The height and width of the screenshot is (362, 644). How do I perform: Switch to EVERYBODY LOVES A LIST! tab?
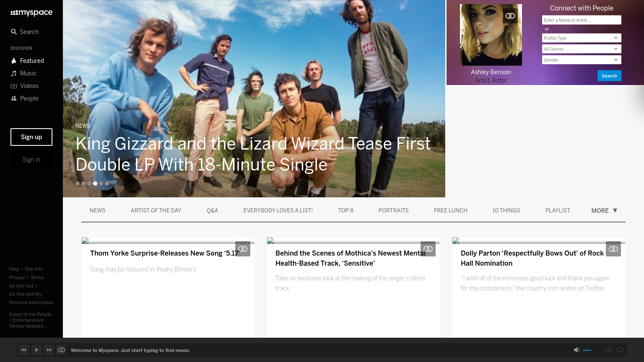[278, 210]
